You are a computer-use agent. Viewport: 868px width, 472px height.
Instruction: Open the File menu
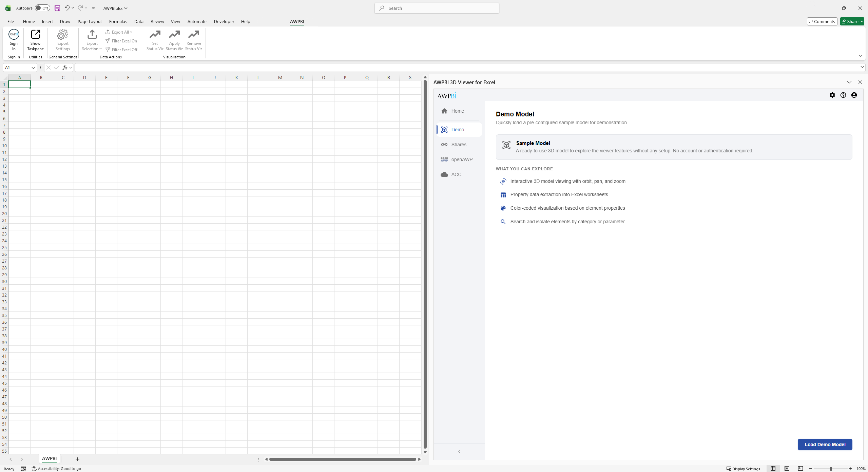[11, 21]
